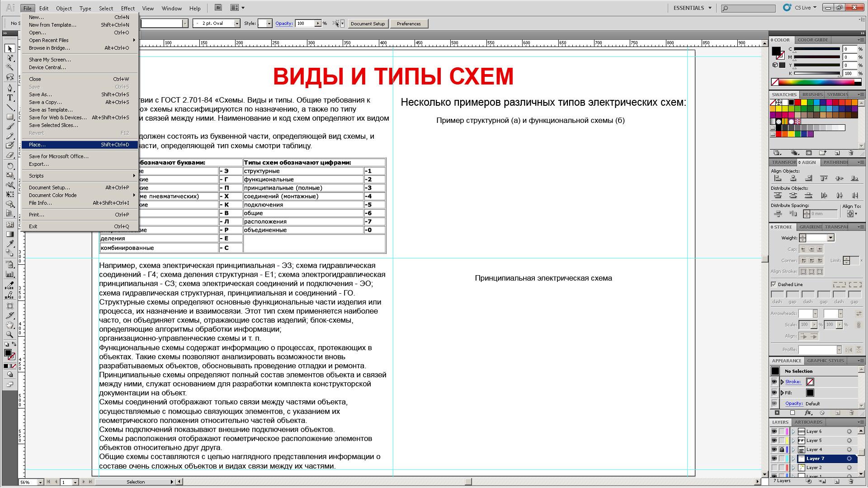Click the K (black) slider track

tap(817, 73)
